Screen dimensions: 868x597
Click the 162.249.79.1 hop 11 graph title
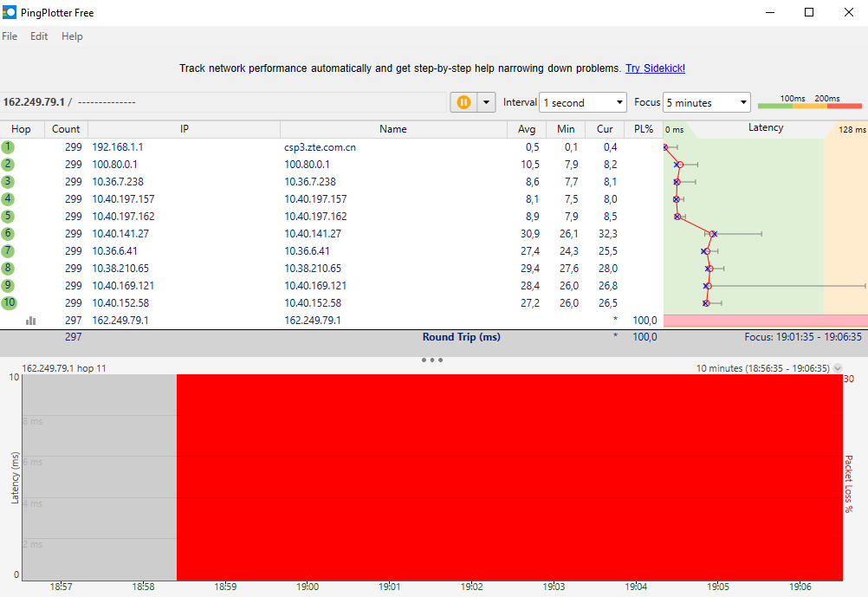tap(63, 368)
